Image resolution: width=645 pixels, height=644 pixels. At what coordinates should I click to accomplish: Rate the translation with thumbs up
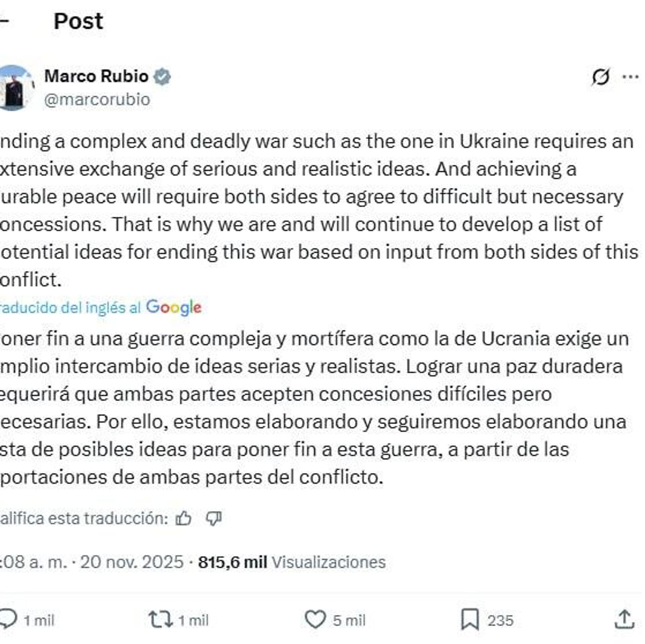[183, 519]
